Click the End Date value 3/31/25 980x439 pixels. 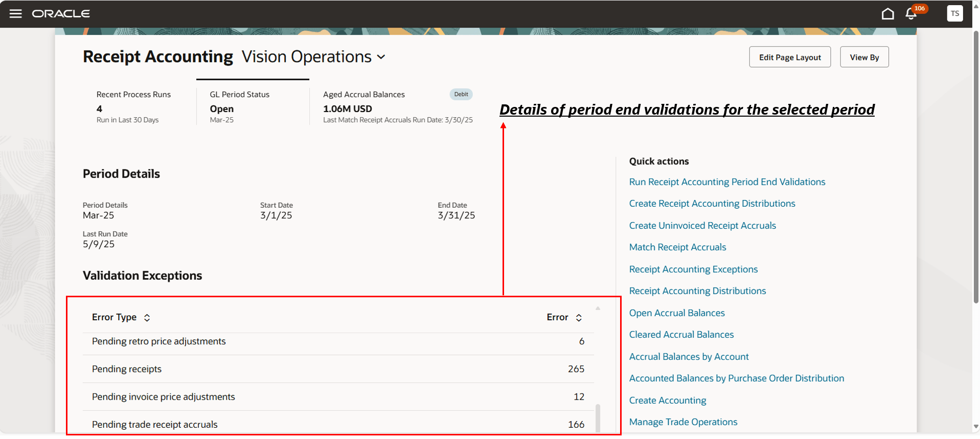pyautogui.click(x=456, y=216)
